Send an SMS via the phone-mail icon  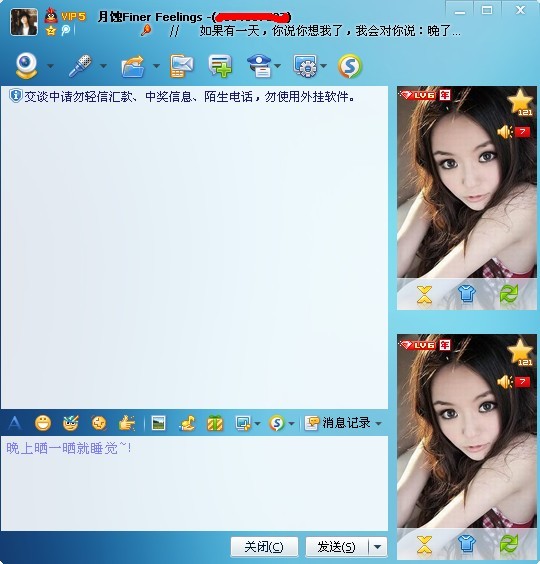pos(181,66)
